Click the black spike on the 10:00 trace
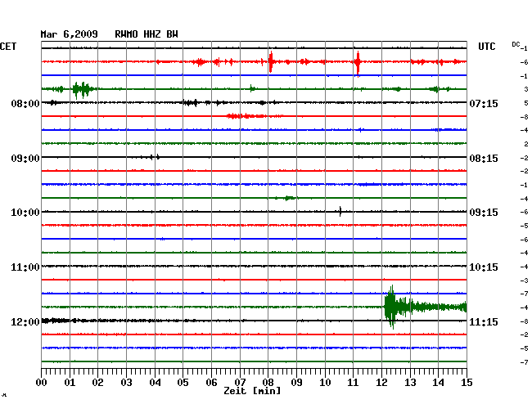The width and height of the screenshot is (532, 404). pyautogui.click(x=340, y=212)
